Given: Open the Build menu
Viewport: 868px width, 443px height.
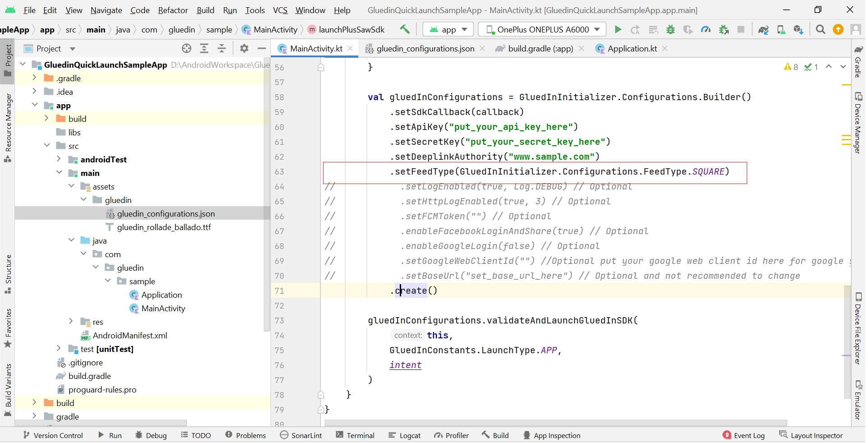Looking at the screenshot, I should (x=206, y=10).
